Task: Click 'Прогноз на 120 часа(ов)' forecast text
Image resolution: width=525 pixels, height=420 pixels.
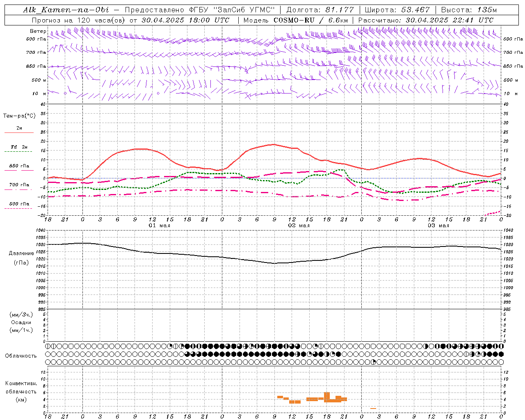Action: click(79, 20)
